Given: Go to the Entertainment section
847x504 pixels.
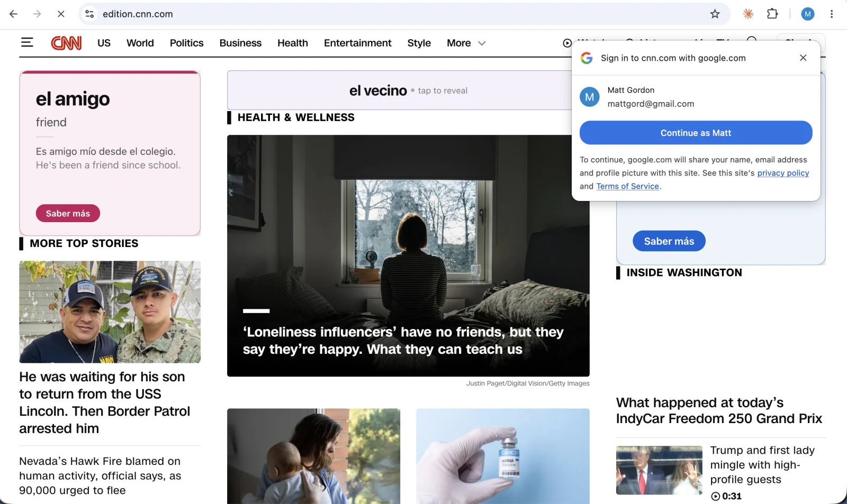Looking at the screenshot, I should [358, 43].
